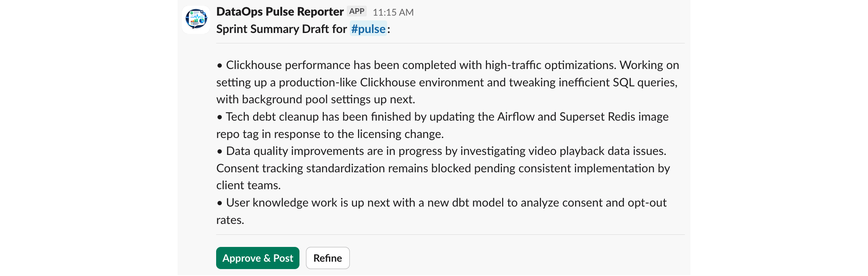Click the Tech debt cleanup bullet's dot
The width and height of the screenshot is (868, 276).
click(220, 117)
